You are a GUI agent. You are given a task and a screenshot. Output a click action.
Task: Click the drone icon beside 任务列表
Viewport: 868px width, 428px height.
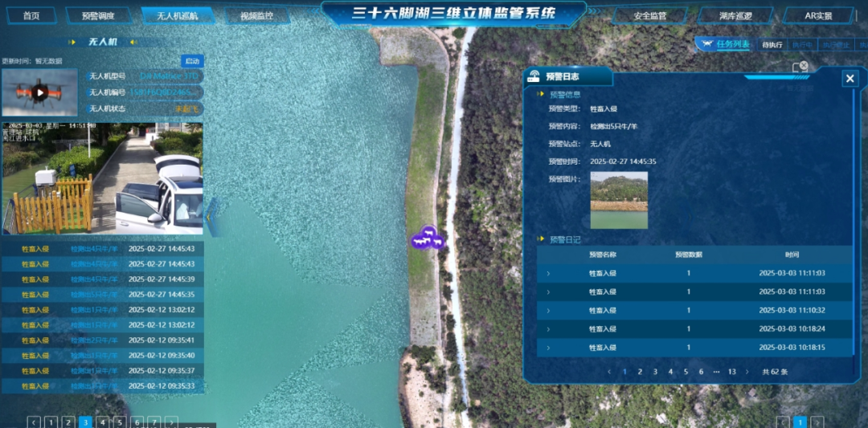707,44
